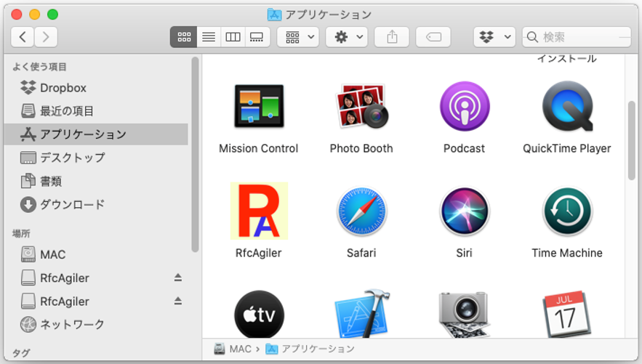Image resolution: width=642 pixels, height=364 pixels.
Task: Click the Time Machine label
Action: click(567, 253)
